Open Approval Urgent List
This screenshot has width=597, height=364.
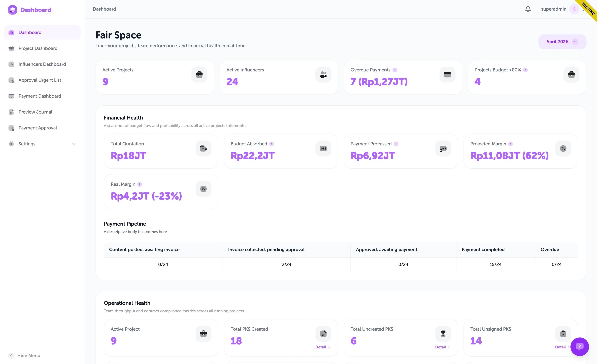42,80
